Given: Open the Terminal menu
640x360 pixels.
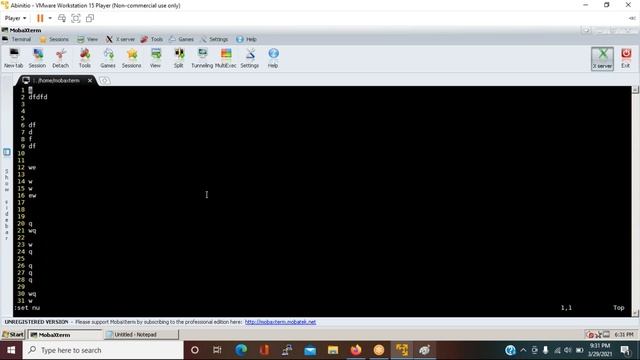Looking at the screenshot, I should coord(17,39).
